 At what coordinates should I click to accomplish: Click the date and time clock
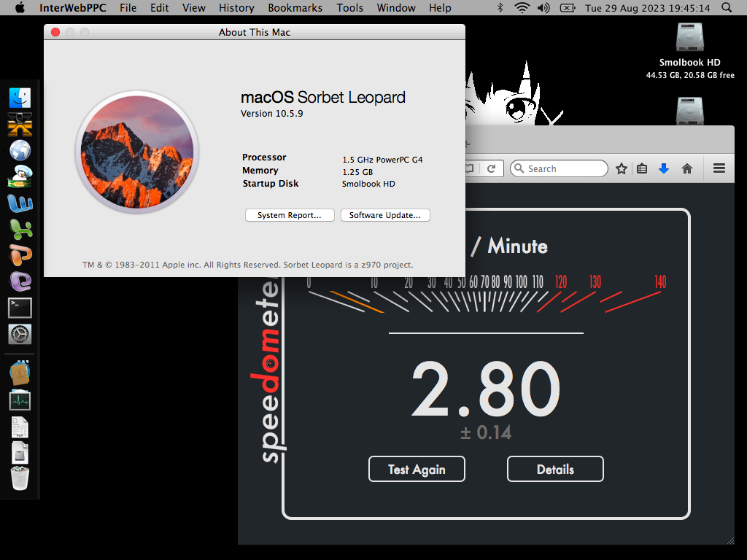click(x=648, y=8)
